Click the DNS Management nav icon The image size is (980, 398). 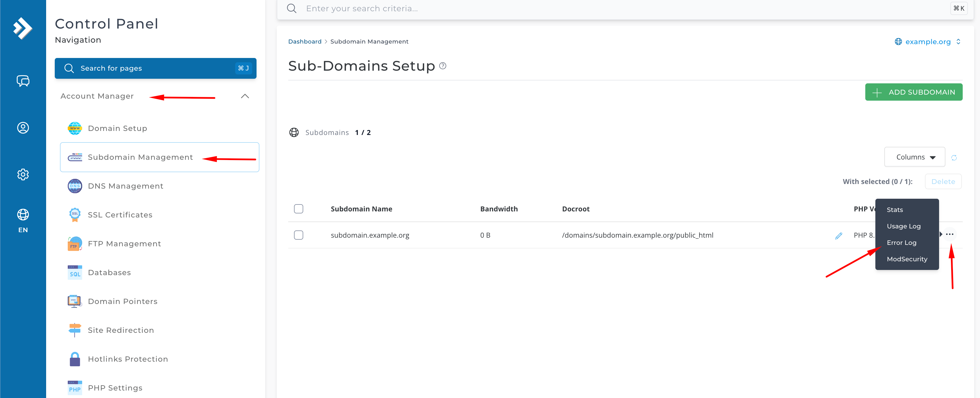pyautogui.click(x=75, y=186)
